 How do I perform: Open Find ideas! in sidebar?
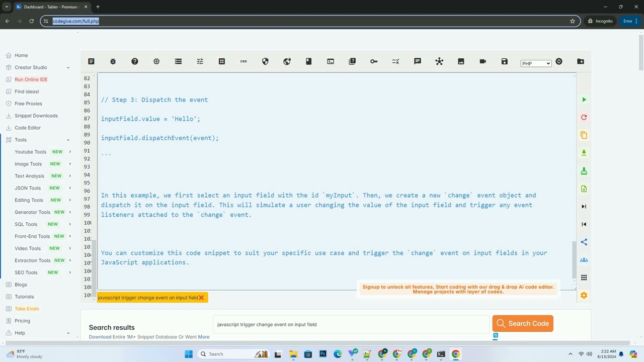click(27, 92)
